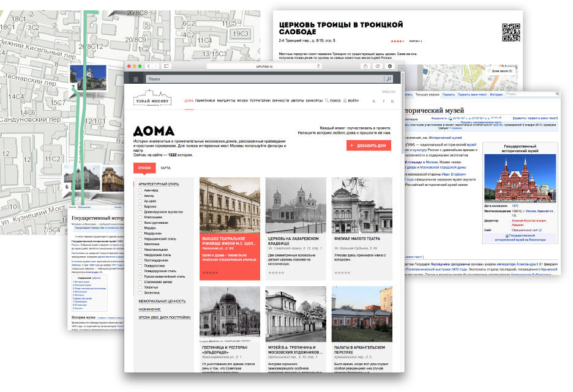Screen dimensions: 573x392
Task: Click the page reload icon in address bar
Action: pyautogui.click(x=319, y=66)
